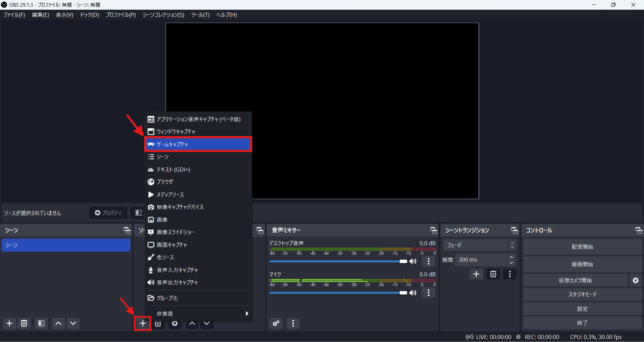Image resolution: width=644 pixels, height=342 pixels.
Task: Choose 画面キャプチャ source
Action: (x=198, y=245)
